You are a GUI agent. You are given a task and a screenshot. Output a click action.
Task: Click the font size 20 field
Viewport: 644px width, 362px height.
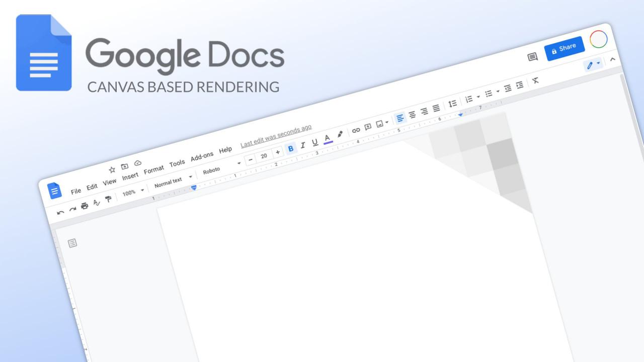[x=264, y=155]
